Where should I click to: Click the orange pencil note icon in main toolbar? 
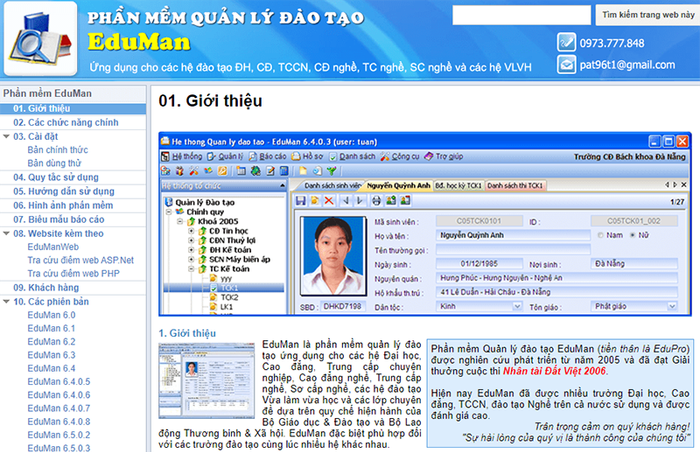click(222, 171)
